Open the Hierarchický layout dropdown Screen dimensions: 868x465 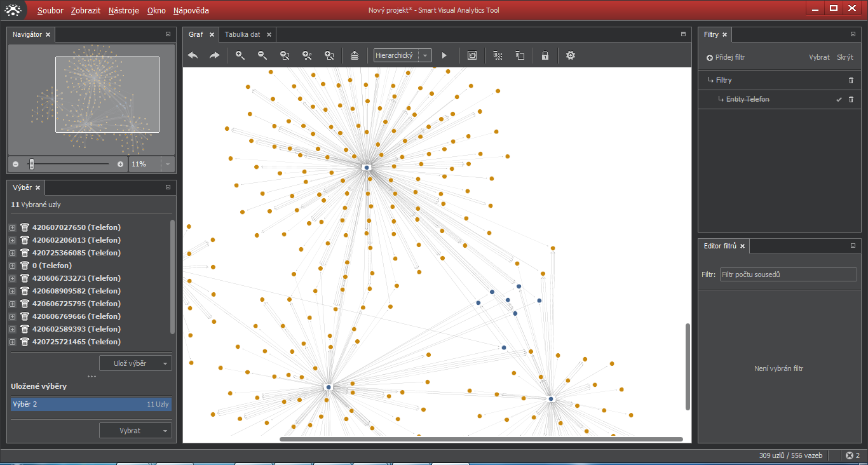pos(426,56)
